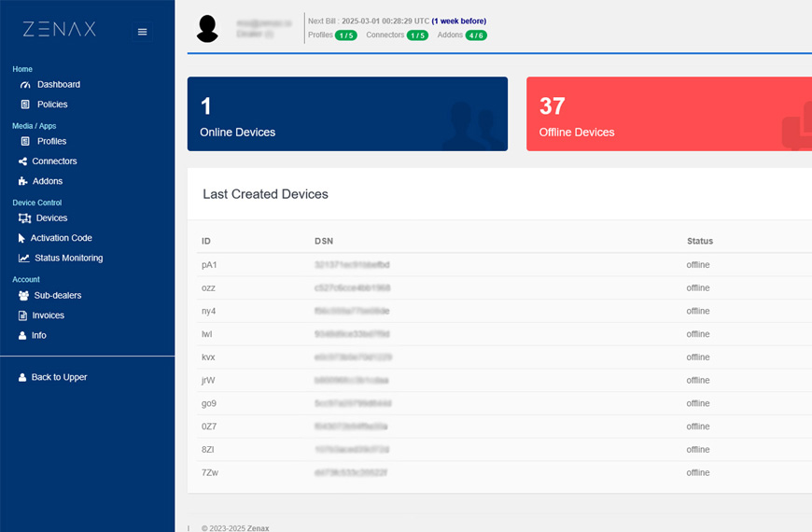Go Back to Upper account
The width and height of the screenshot is (812, 532).
click(59, 377)
